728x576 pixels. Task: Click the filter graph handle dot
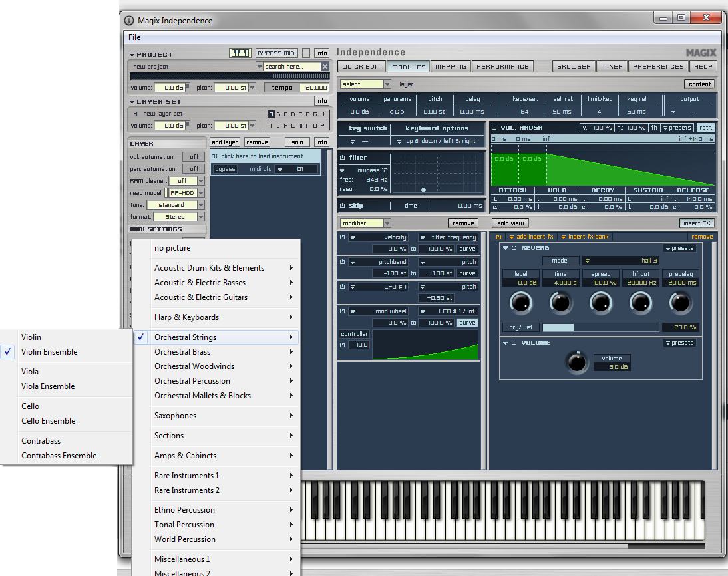tap(423, 190)
